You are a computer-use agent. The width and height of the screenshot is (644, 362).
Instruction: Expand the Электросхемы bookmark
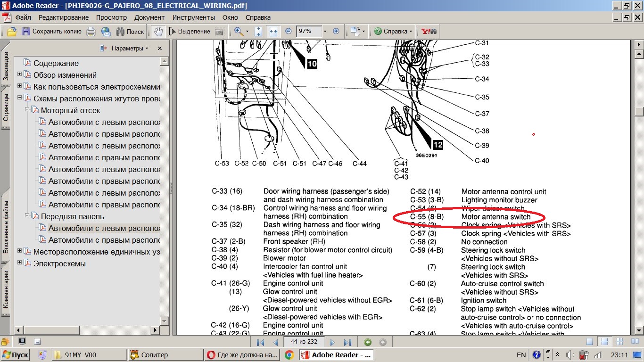[20, 263]
